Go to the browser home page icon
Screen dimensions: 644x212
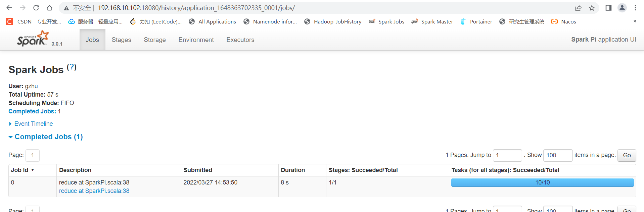[49, 8]
